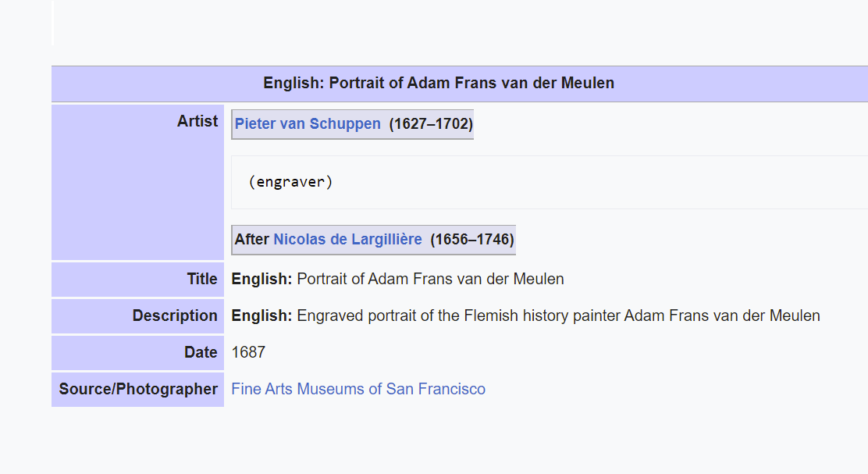
Task: Click the word After before Nicolas
Action: [x=252, y=239]
